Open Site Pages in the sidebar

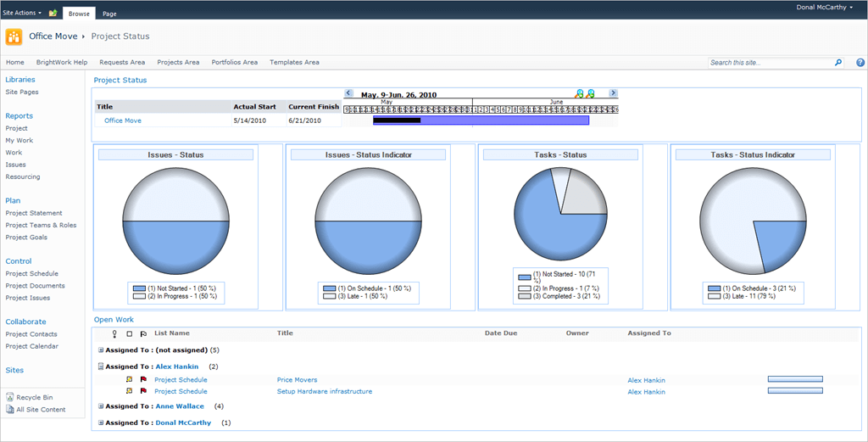click(x=22, y=92)
